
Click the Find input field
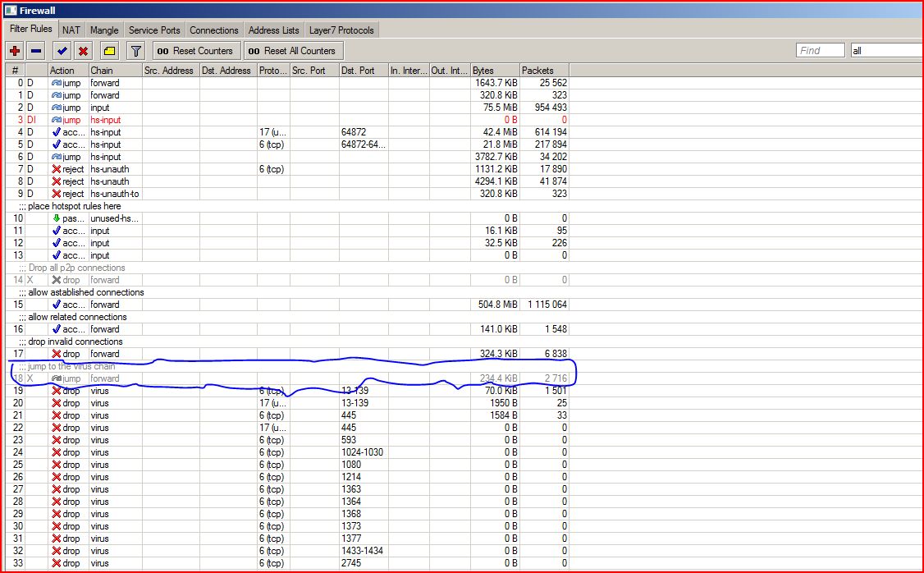tap(821, 51)
